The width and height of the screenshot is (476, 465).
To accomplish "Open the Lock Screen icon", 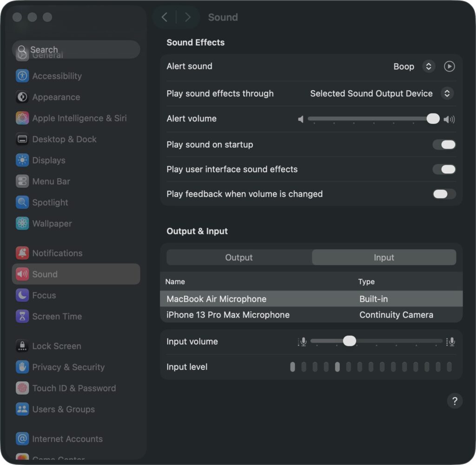I will pyautogui.click(x=22, y=346).
